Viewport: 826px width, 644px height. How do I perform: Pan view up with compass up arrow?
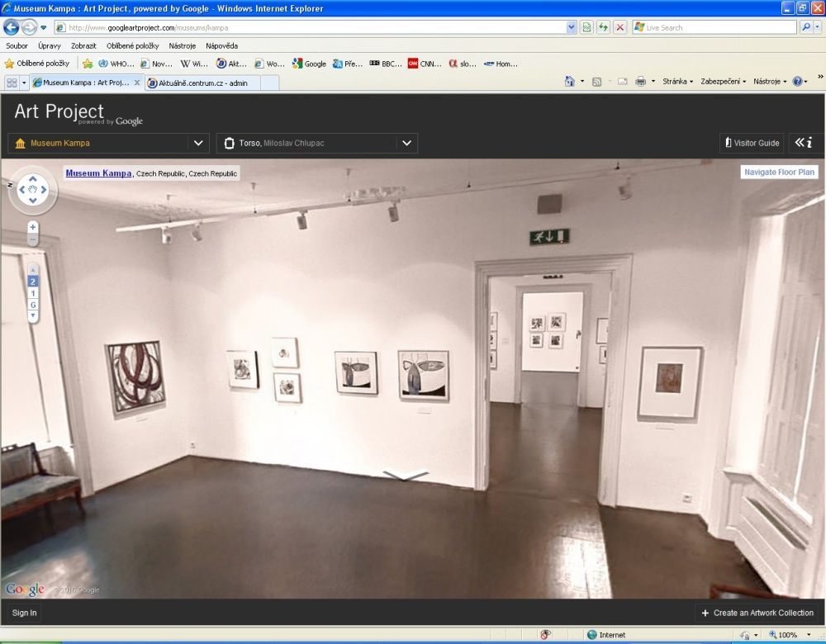(33, 179)
